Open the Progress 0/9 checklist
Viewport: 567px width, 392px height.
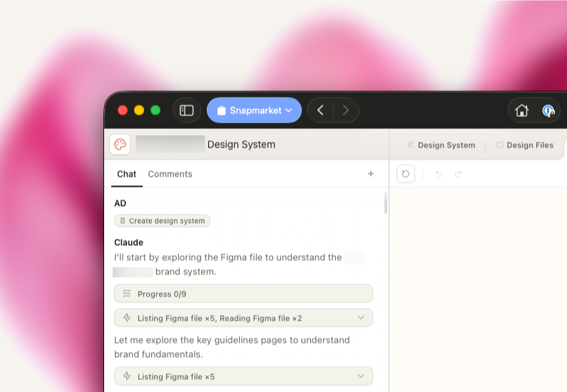pyautogui.click(x=243, y=294)
